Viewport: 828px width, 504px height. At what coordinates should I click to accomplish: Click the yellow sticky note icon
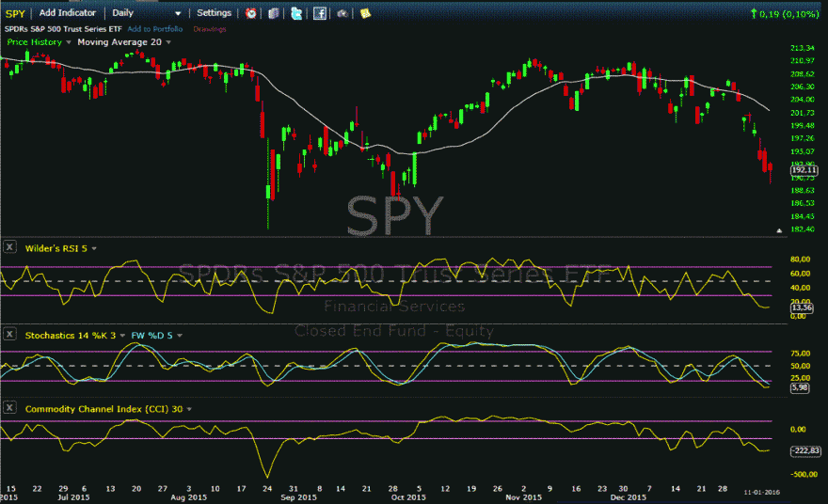(x=365, y=13)
